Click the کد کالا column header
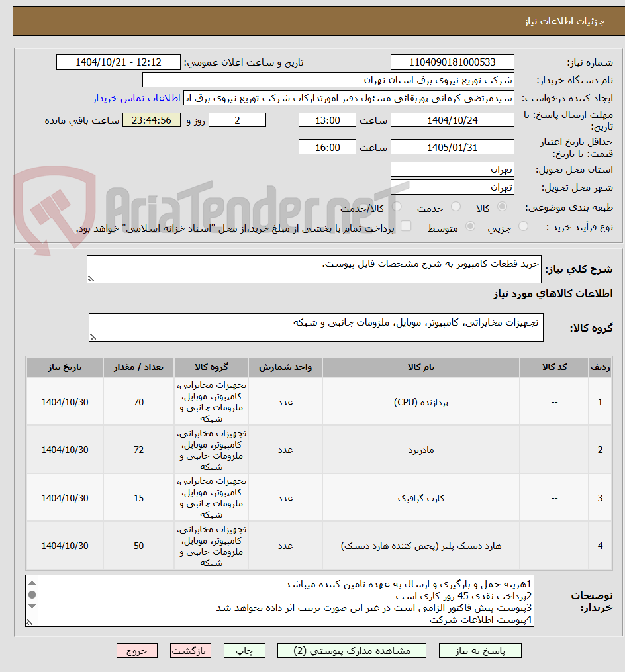The image size is (625, 672). [x=554, y=367]
